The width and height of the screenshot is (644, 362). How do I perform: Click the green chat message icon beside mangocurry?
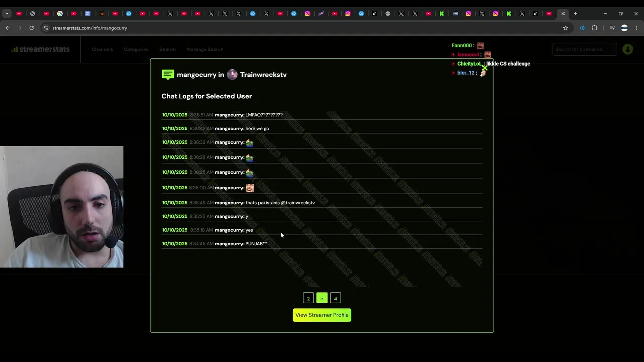(x=168, y=75)
